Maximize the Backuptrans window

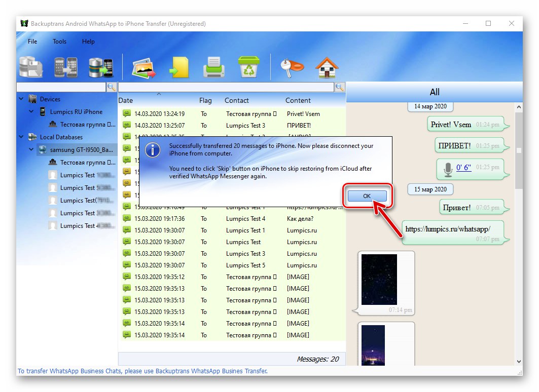point(488,23)
